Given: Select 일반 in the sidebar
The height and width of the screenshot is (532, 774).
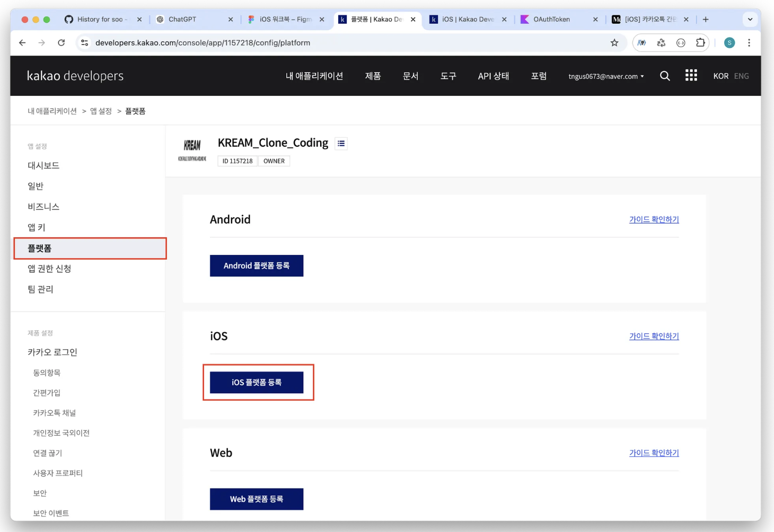Looking at the screenshot, I should tap(36, 186).
